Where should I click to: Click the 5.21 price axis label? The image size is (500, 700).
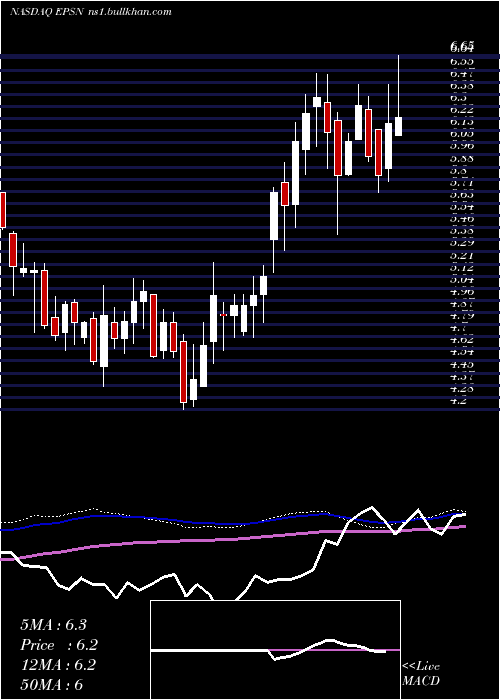coord(462,256)
